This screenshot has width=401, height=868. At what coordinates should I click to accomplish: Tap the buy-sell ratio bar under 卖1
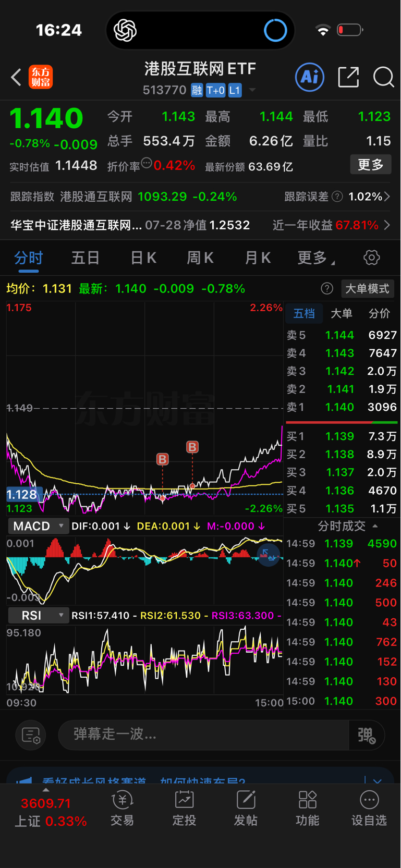[x=342, y=422]
